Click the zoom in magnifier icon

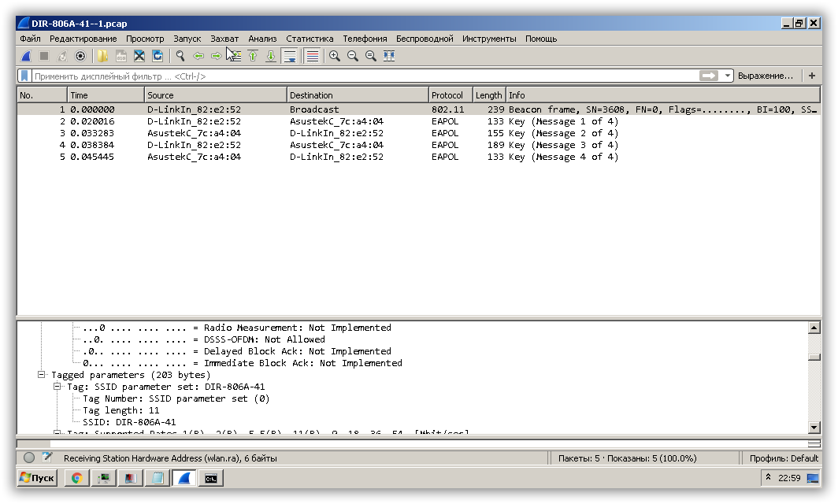(x=335, y=56)
